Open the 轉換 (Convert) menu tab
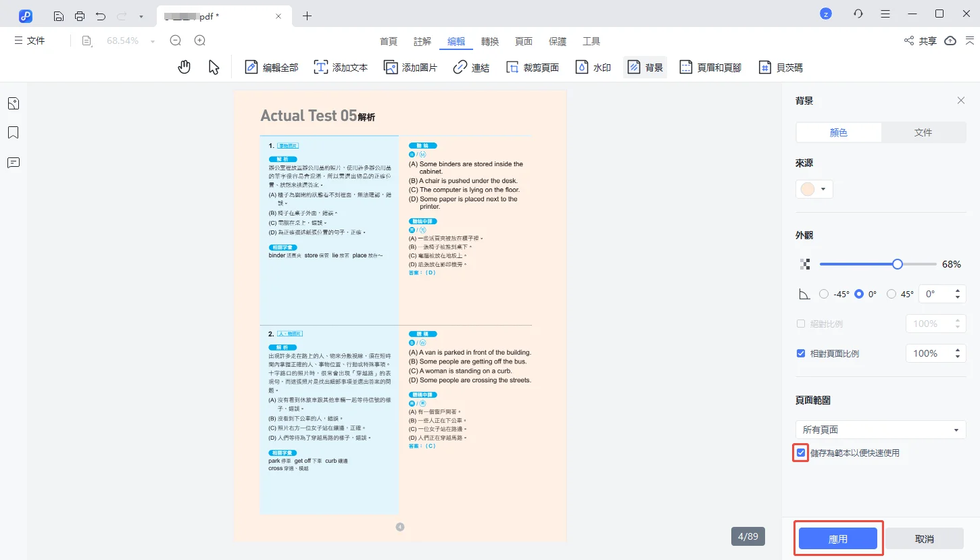980x560 pixels. tap(490, 41)
